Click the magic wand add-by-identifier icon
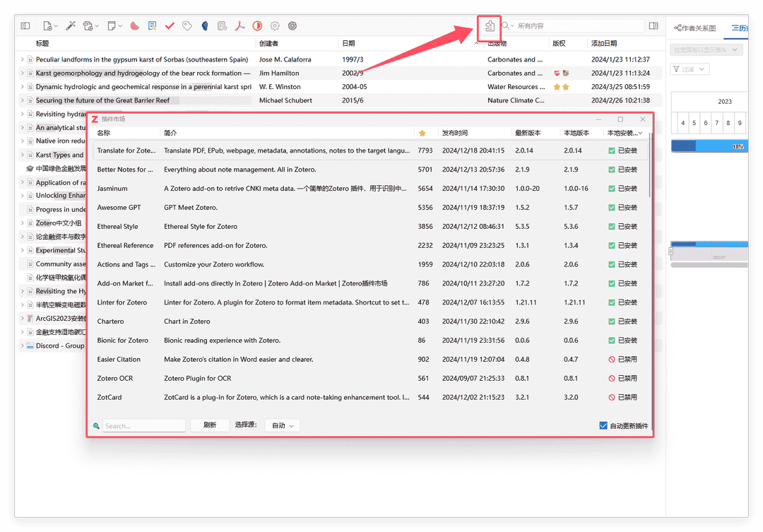This screenshot has width=763, height=532. point(71,26)
